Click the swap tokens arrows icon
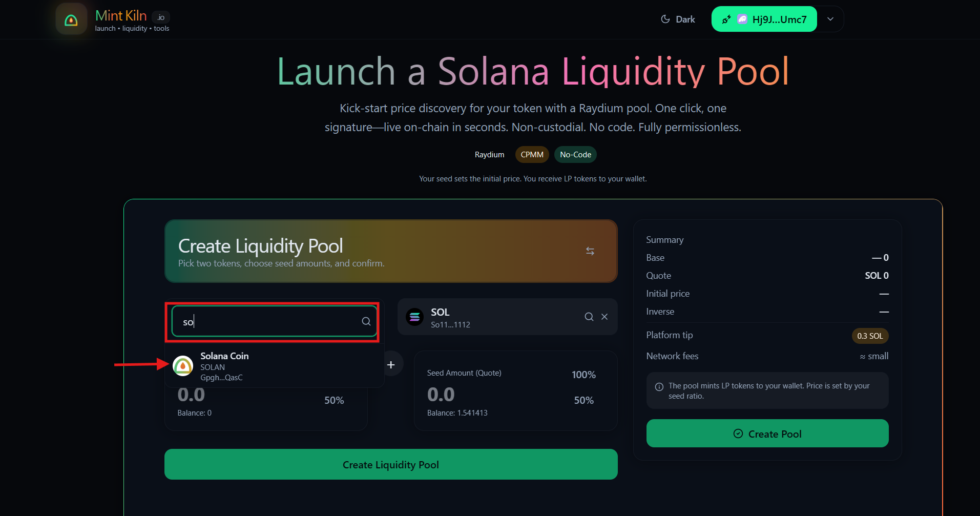Image resolution: width=980 pixels, height=516 pixels. pyautogui.click(x=590, y=251)
